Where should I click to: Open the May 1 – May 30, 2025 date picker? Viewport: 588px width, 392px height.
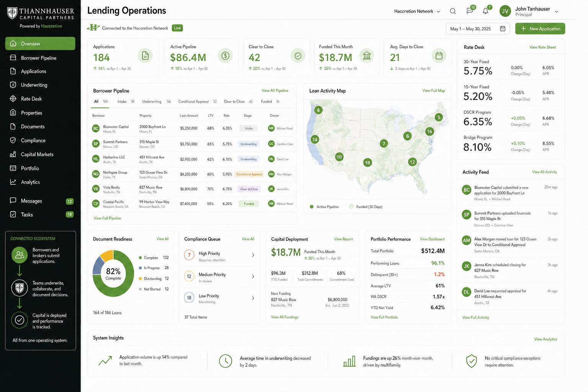(x=478, y=29)
